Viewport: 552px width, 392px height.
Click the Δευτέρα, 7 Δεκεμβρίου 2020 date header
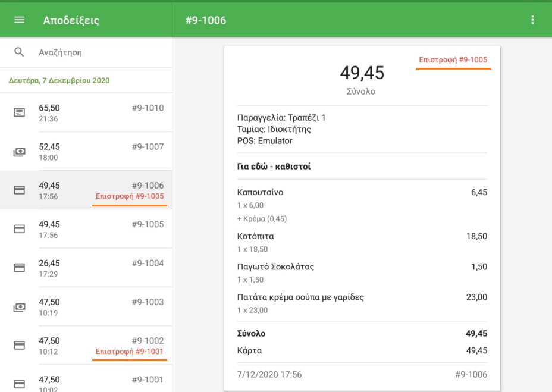tap(59, 80)
